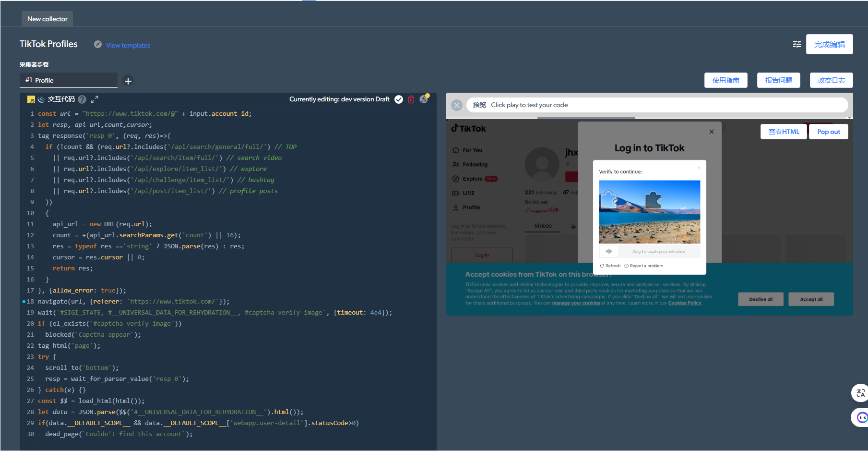Open the chat assistant bubble at the right edge
Viewport: 868px width, 452px height.
pos(861,417)
